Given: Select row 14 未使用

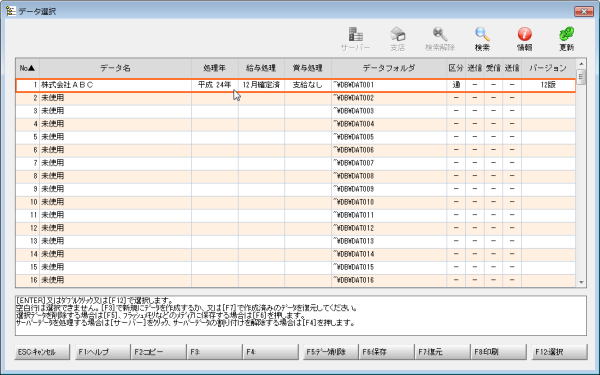Looking at the screenshot, I should [x=295, y=254].
